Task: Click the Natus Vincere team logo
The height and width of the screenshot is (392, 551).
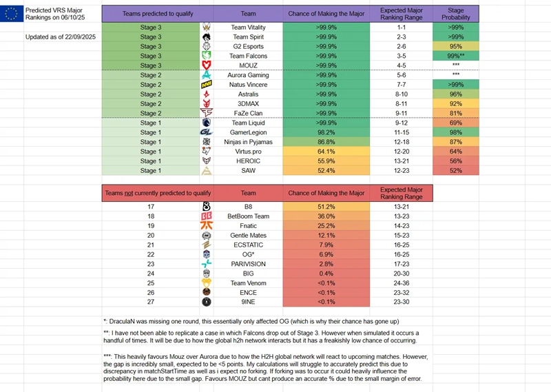Action: [x=206, y=84]
